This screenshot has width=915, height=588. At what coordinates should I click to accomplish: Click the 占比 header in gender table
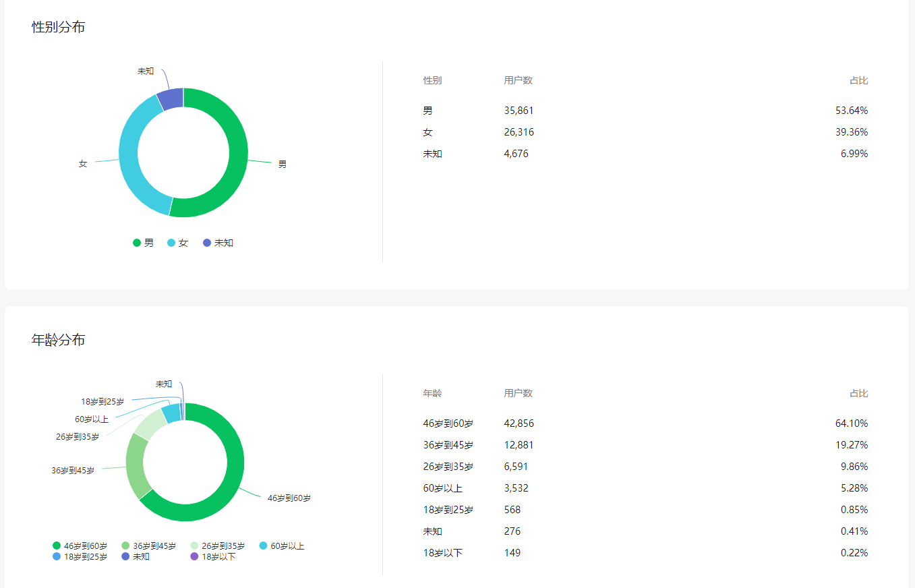tap(858, 80)
